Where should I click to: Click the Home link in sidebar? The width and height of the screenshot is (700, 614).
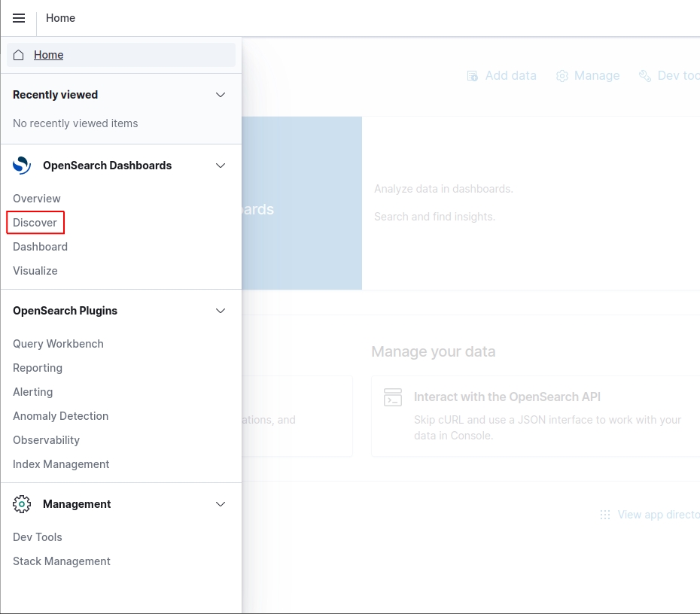pyautogui.click(x=48, y=55)
